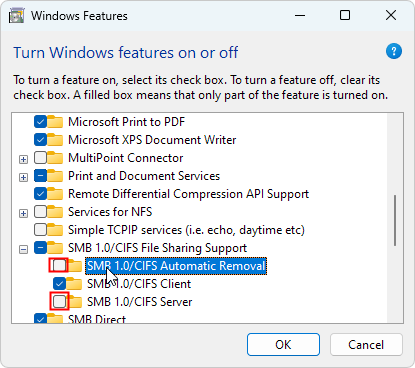Click the SMB 1.0/CIFS Server folder icon
This screenshot has width=415, height=368.
[x=75, y=302]
